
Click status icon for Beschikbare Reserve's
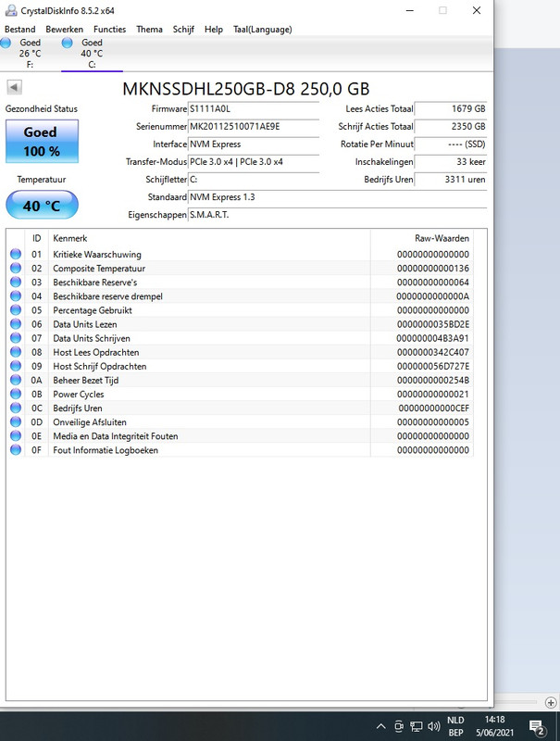16,283
